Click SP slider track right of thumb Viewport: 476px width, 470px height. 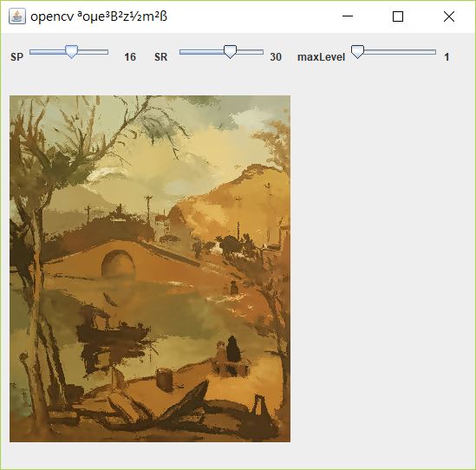tap(93, 52)
